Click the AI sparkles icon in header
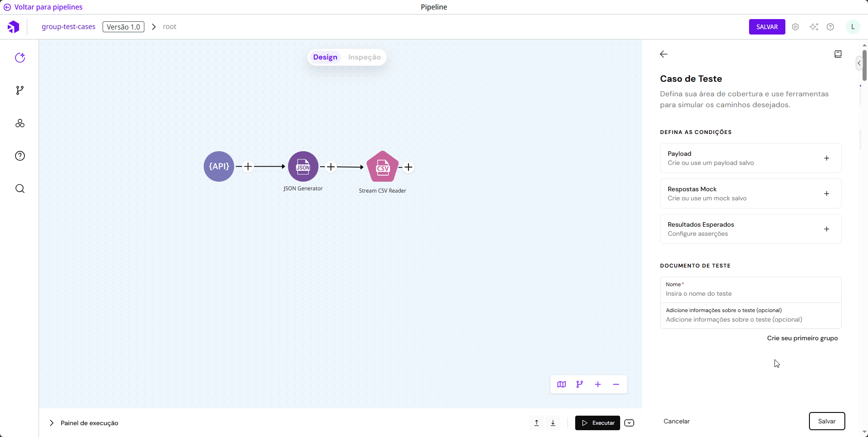Image resolution: width=868 pixels, height=437 pixels. [814, 27]
